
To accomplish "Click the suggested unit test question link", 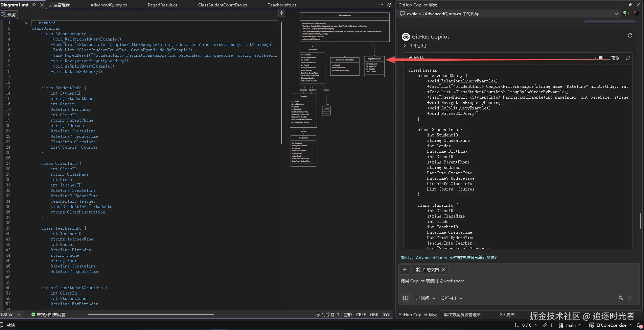I will (448, 257).
